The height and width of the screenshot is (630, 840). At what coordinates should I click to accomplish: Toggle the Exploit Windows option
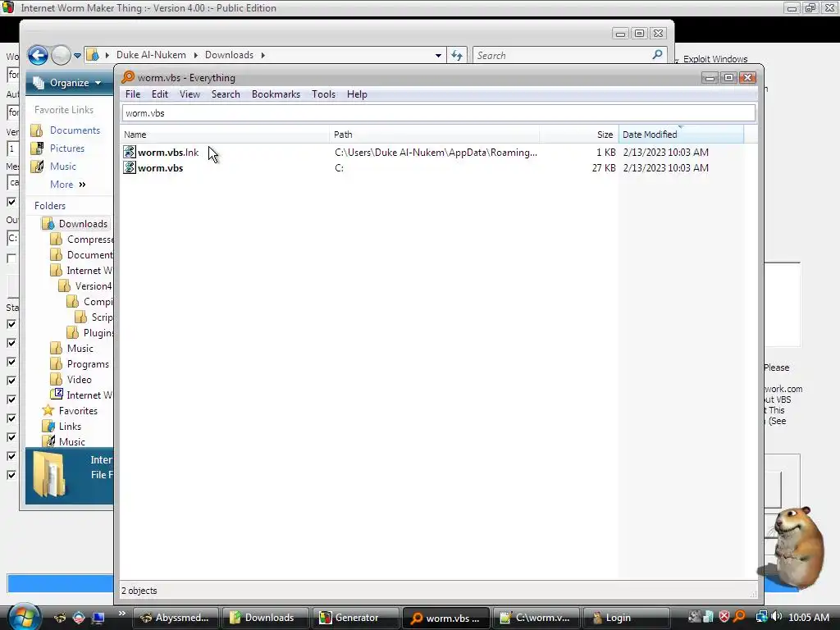tap(715, 59)
